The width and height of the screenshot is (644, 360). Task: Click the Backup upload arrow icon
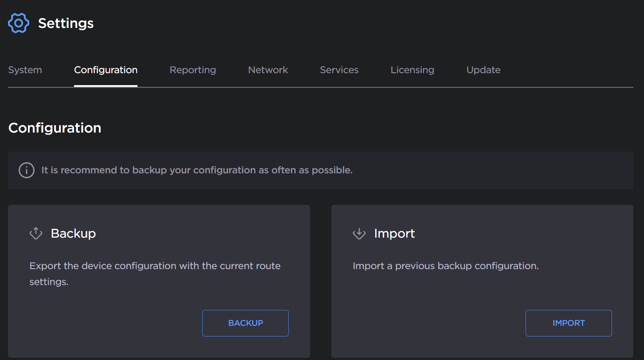point(35,233)
